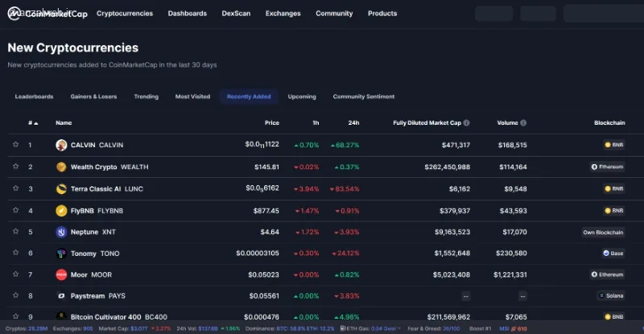Toggle the watchlist star for CALVIN
The image size is (644, 334).
[x=15, y=145]
